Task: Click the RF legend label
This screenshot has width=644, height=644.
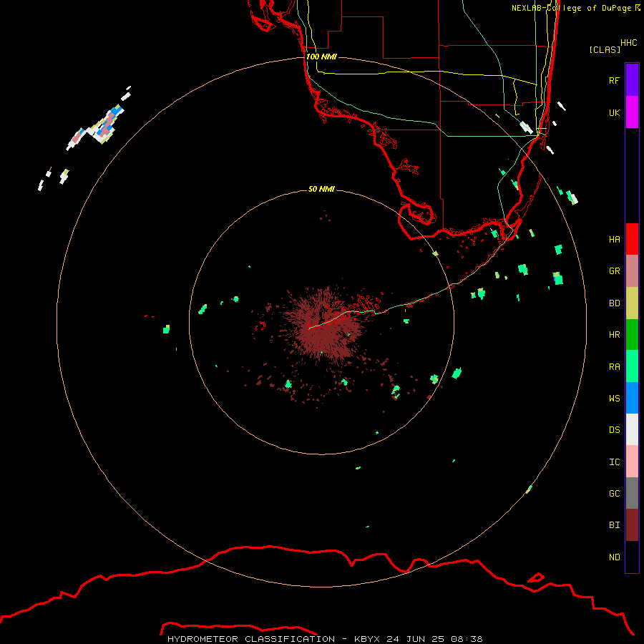Action: click(614, 80)
